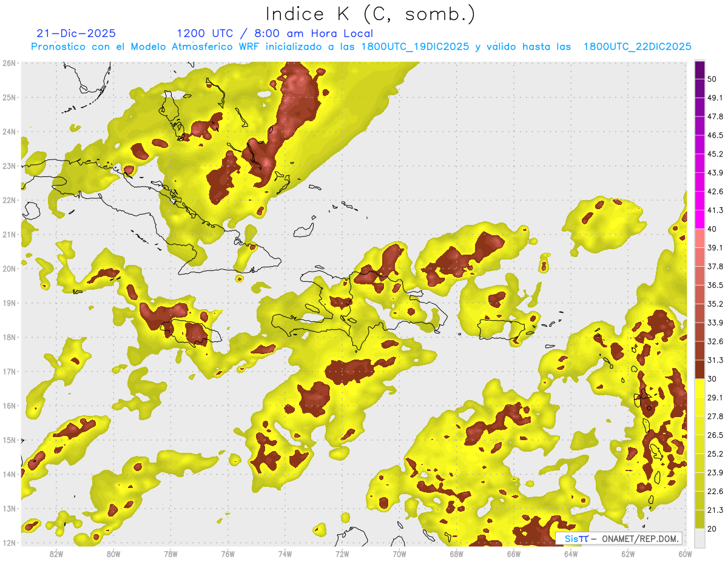Screen dimensions: 728x562
Task: Click the "78W" longitude axis label
Action: [170, 554]
